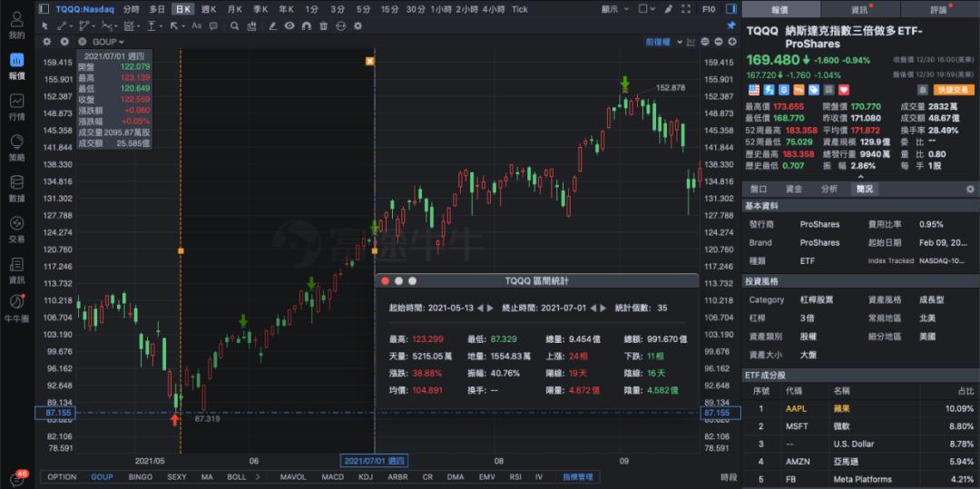Click the pin icon above the chart
This screenshot has height=489, width=980.
point(731,25)
